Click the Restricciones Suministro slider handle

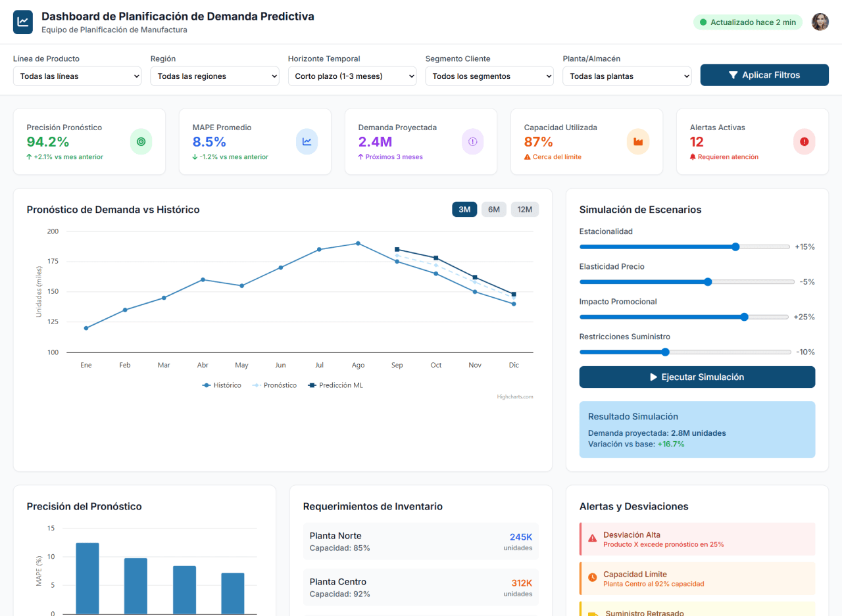pyautogui.click(x=665, y=352)
